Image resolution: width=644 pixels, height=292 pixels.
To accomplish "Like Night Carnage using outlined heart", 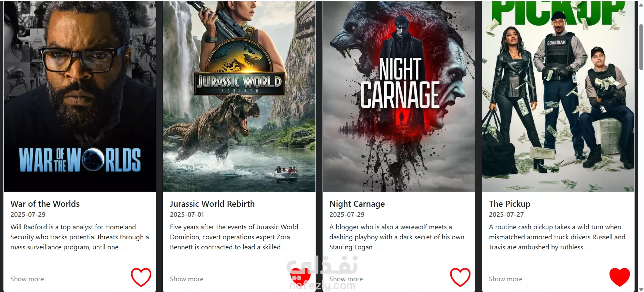I will pos(460,277).
